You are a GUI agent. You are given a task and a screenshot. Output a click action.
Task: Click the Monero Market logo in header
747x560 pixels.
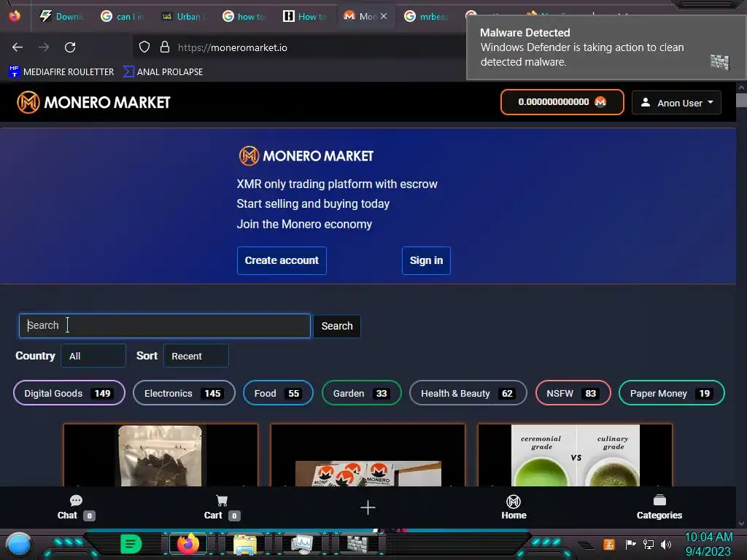(x=93, y=102)
